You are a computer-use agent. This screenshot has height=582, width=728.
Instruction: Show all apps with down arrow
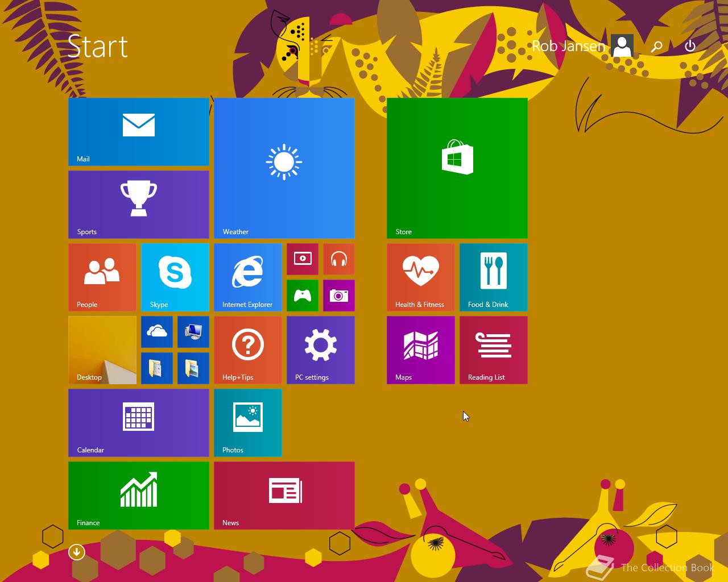(77, 551)
